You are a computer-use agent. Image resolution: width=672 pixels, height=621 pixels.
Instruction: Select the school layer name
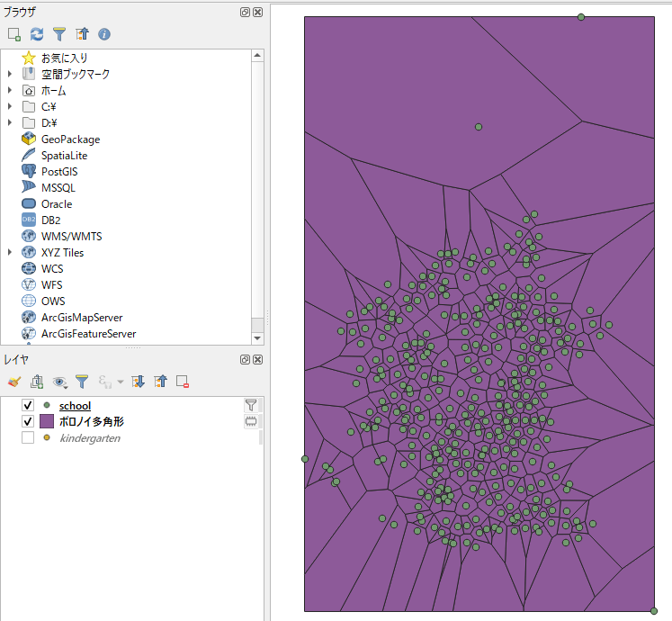75,405
